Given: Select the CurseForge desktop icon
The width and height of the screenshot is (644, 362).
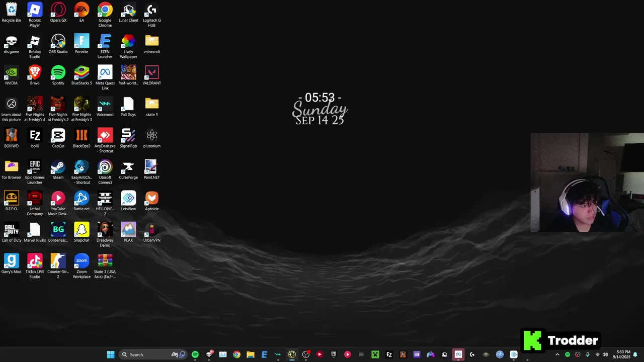Looking at the screenshot, I should point(128,170).
